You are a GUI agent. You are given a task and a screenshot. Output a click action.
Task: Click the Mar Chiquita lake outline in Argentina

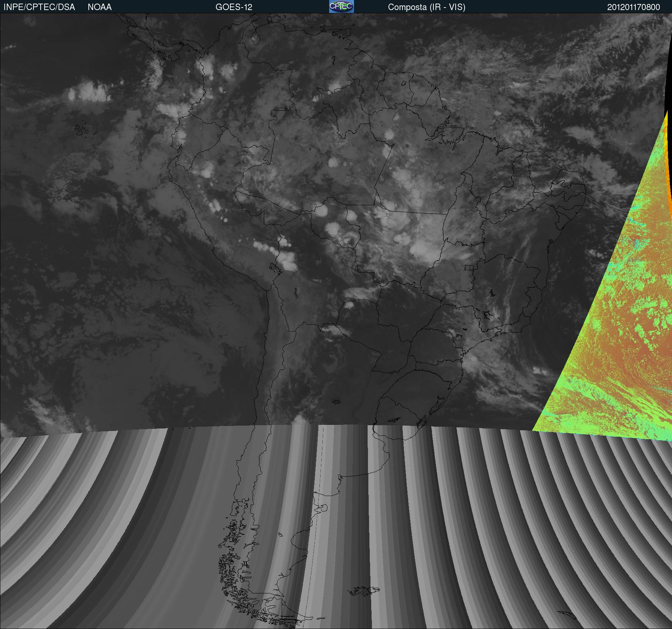click(336, 402)
